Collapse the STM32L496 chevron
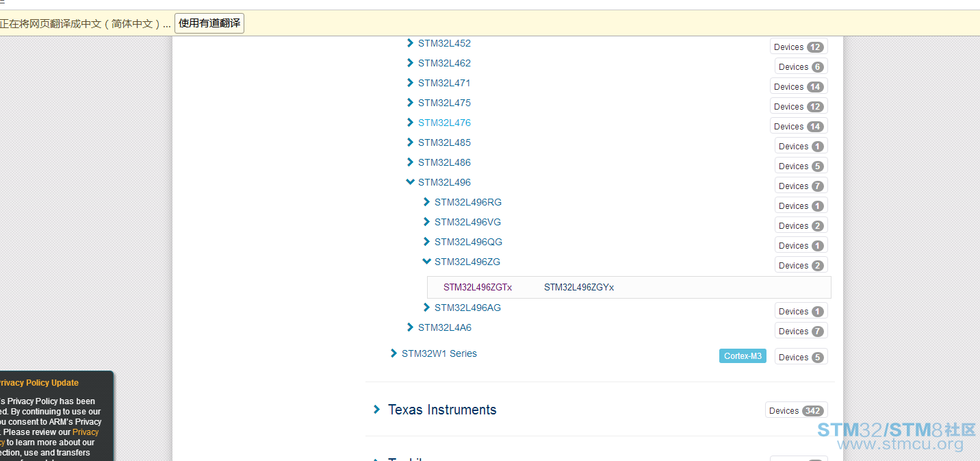The height and width of the screenshot is (461, 980). 410,182
